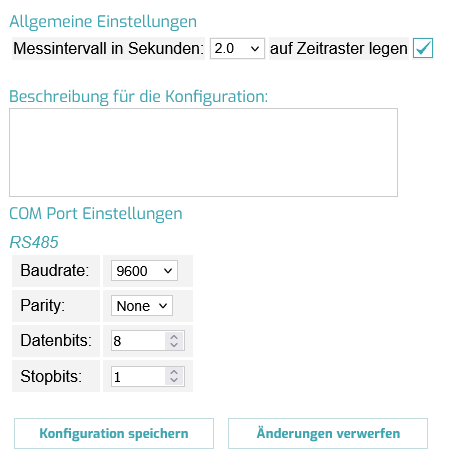The width and height of the screenshot is (463, 472).
Task: Click into the Stopbits number field
Action: (x=138, y=376)
